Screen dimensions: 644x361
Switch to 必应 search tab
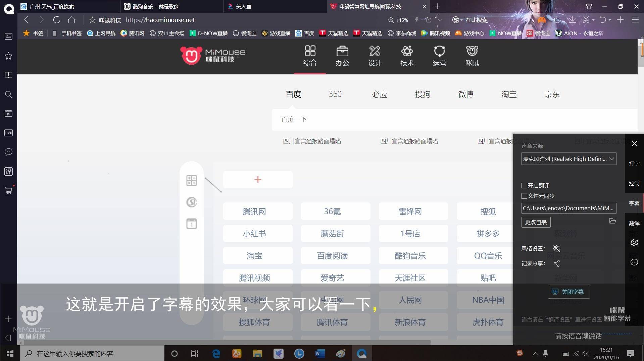coord(380,94)
